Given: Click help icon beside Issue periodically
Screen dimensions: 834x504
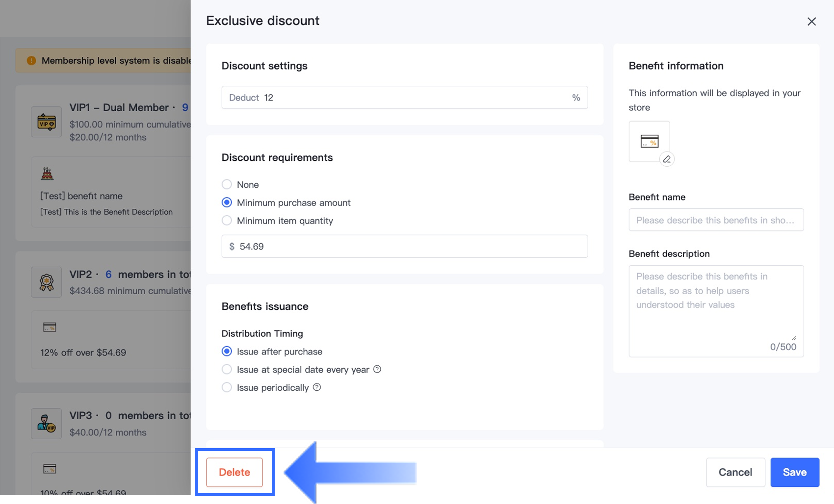Looking at the screenshot, I should [317, 387].
